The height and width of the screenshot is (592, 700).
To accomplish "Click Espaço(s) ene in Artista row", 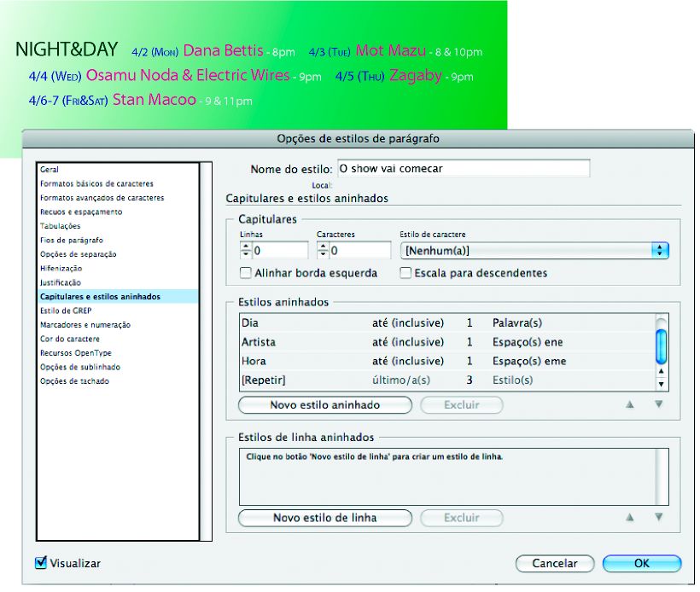I will 528,342.
